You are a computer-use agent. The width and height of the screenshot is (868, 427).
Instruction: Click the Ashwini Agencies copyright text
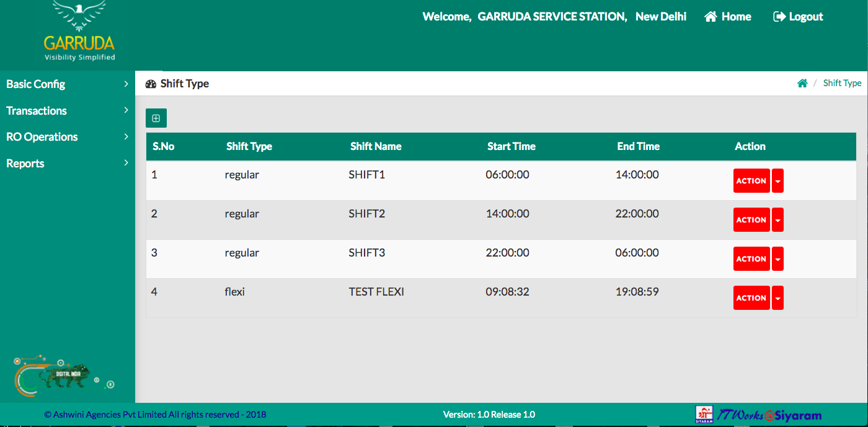coord(155,415)
